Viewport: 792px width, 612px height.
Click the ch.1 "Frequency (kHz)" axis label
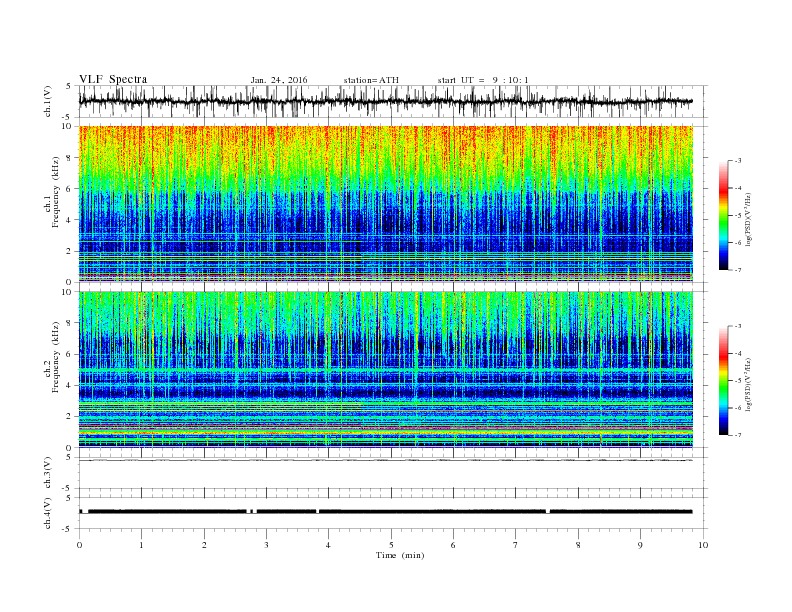click(x=56, y=192)
